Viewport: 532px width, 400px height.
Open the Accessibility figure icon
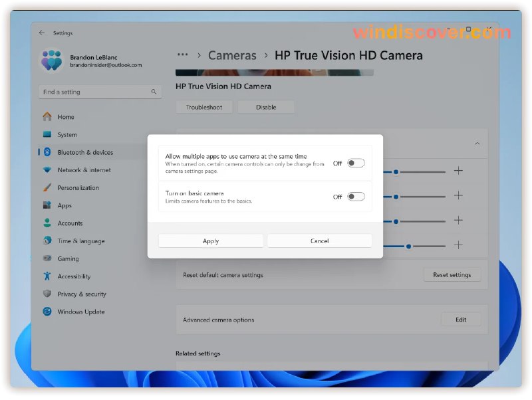click(47, 276)
